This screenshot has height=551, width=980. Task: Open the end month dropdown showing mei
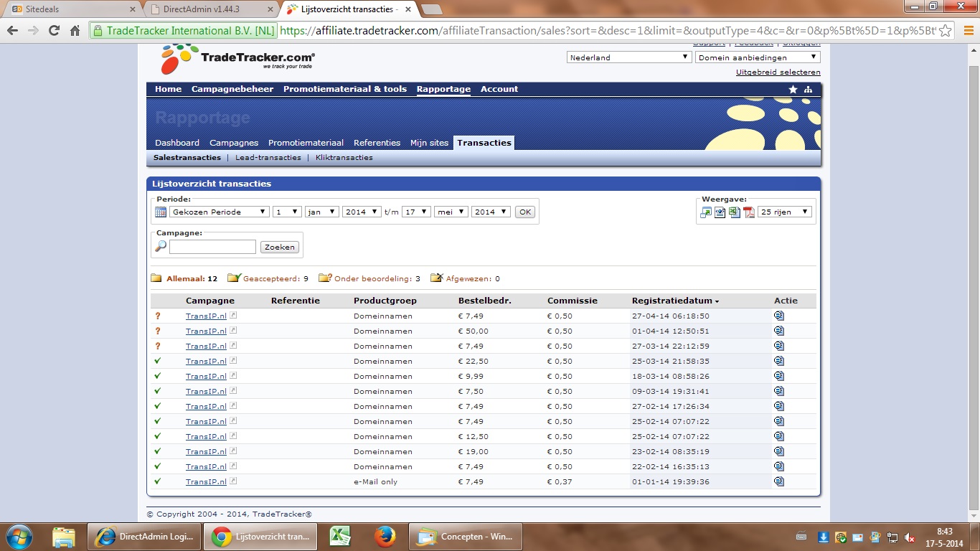[451, 212]
